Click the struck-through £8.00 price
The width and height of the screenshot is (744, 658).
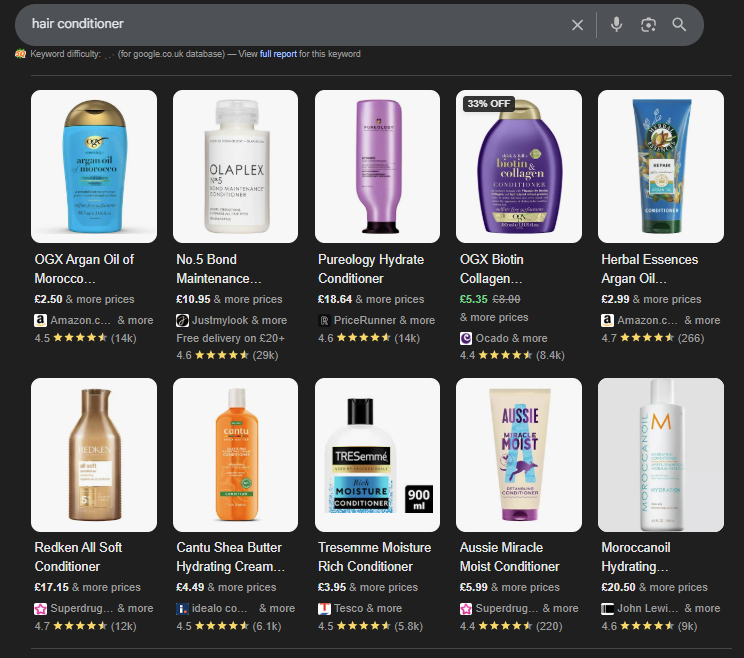coord(506,299)
